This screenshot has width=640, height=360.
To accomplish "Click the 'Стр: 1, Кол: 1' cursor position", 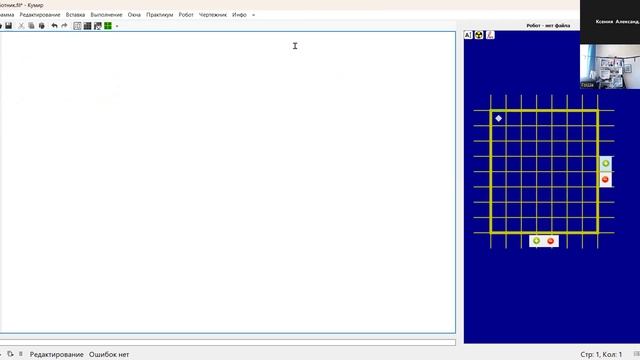I will coord(601,354).
